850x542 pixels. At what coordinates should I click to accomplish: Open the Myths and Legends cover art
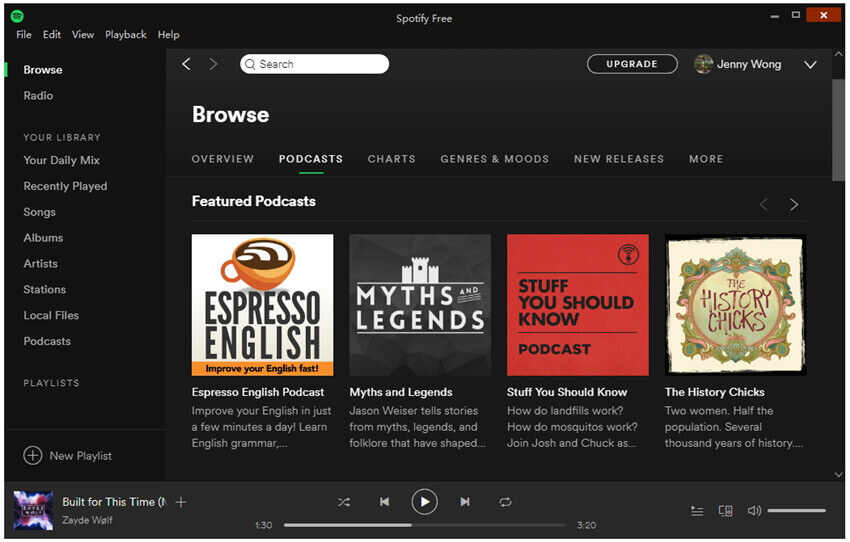(x=420, y=305)
